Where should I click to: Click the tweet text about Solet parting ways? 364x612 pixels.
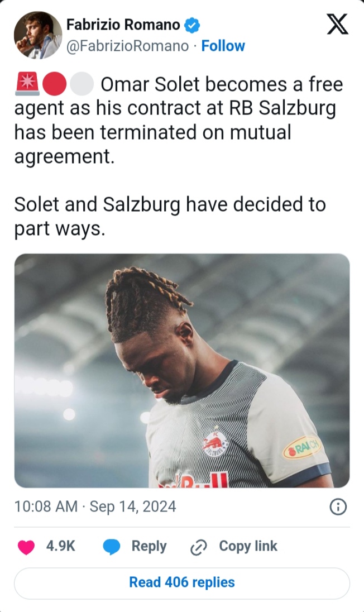[x=170, y=216]
